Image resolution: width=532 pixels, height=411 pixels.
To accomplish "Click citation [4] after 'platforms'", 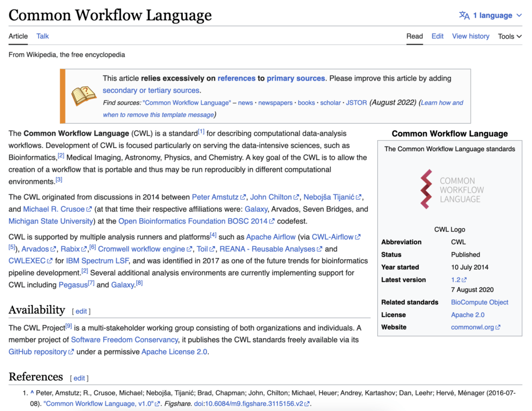I will click(x=213, y=235).
